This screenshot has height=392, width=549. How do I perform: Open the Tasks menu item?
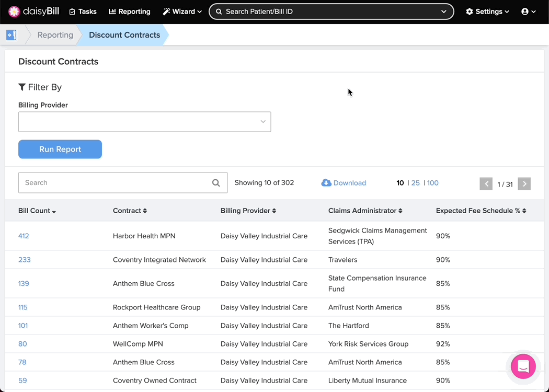[x=83, y=11]
